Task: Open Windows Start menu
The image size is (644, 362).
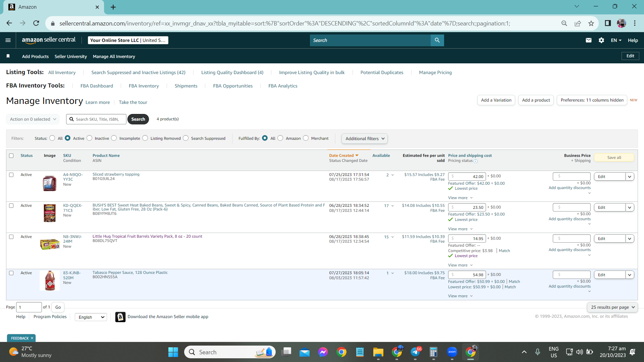Action: point(173,352)
